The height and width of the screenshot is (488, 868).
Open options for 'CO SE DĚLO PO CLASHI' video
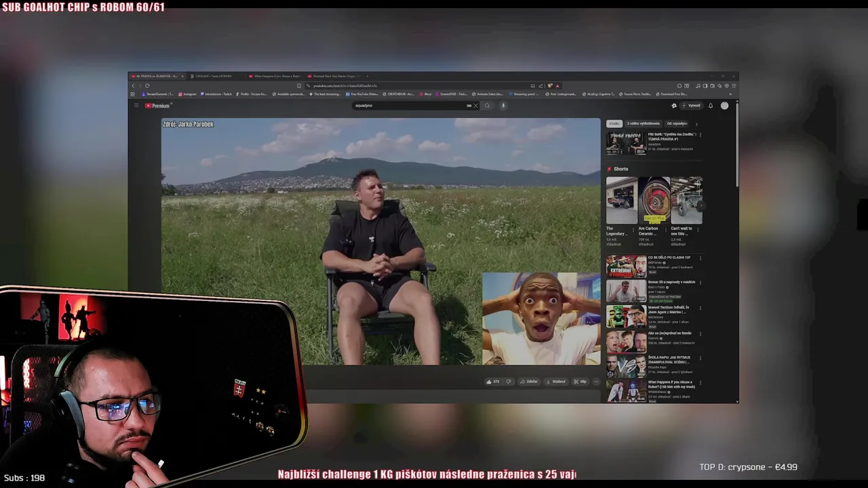tap(700, 258)
